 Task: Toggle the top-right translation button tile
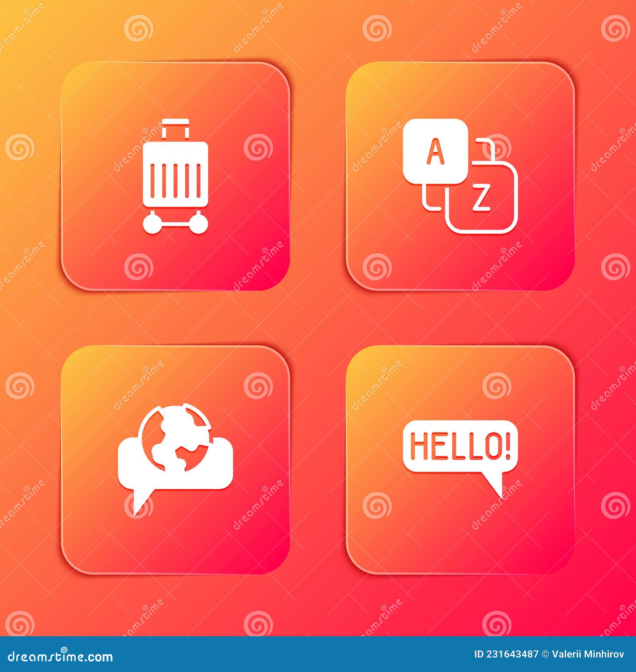tap(461, 175)
